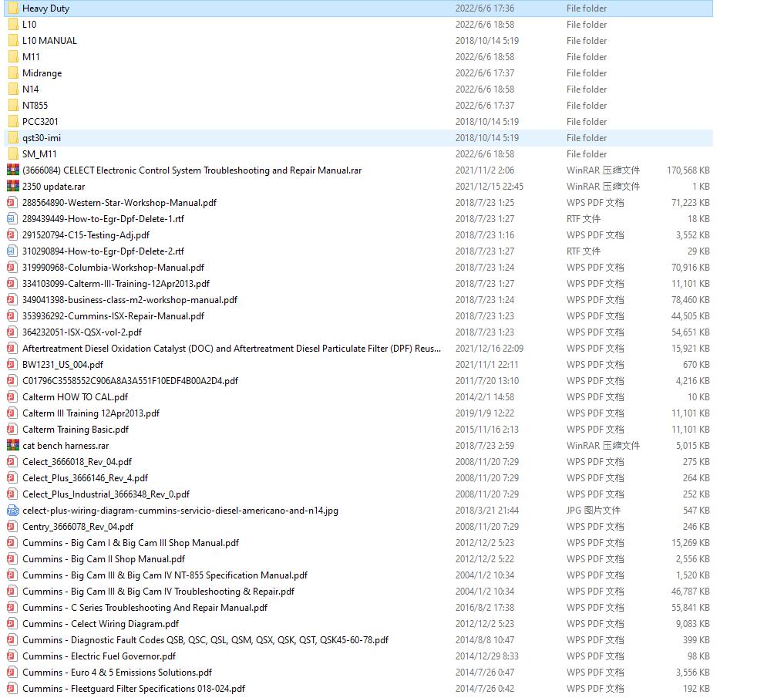Select Calterm III Training 12Apr2013.pdf
The height and width of the screenshot is (698, 784).
(x=91, y=413)
